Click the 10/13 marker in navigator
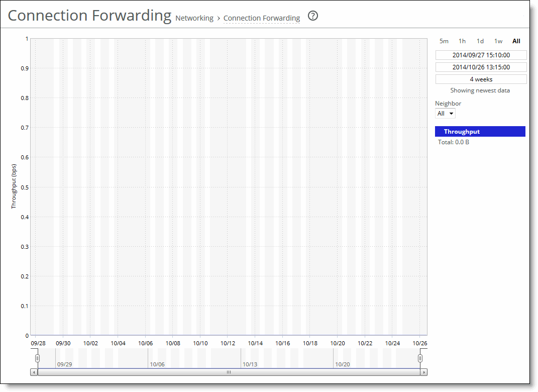Image resolution: width=538 pixels, height=392 pixels. click(250, 364)
